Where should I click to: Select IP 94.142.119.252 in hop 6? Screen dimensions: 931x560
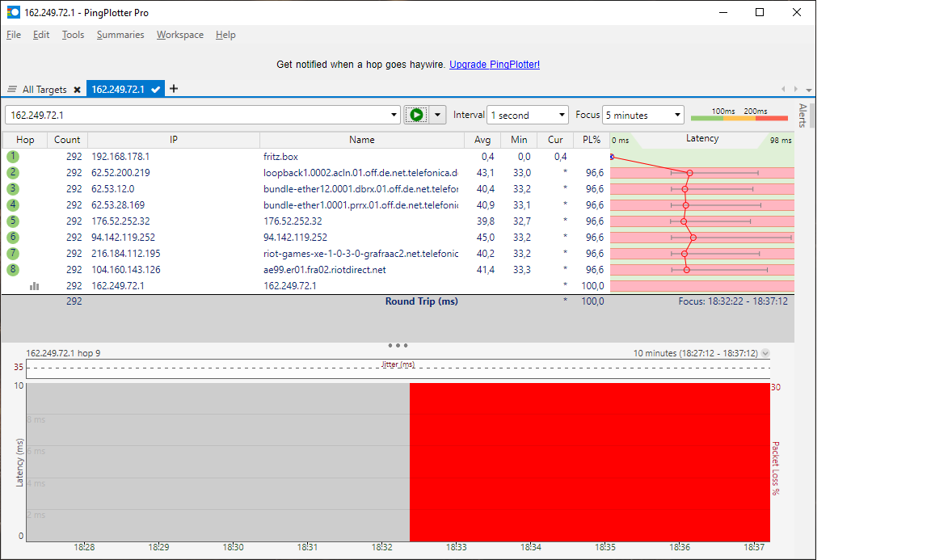[x=123, y=237]
